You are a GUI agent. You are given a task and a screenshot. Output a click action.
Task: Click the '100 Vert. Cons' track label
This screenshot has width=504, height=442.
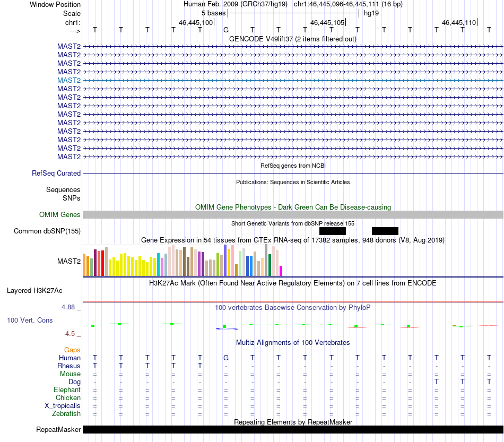pos(30,320)
